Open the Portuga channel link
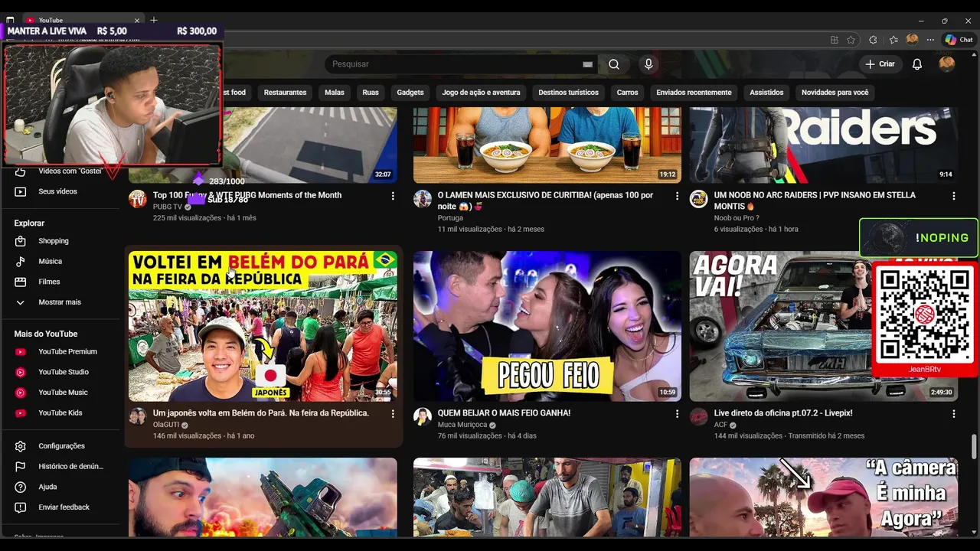 pos(451,218)
